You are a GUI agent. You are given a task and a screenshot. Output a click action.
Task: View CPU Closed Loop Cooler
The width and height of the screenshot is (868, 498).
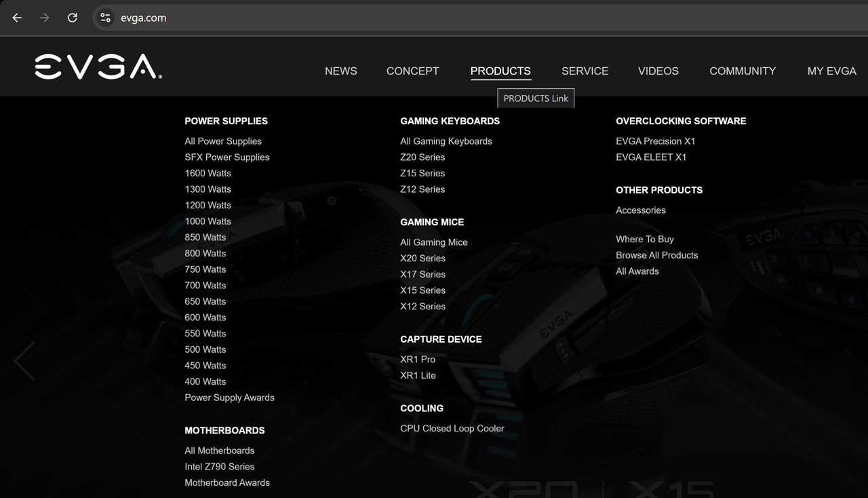coord(452,429)
